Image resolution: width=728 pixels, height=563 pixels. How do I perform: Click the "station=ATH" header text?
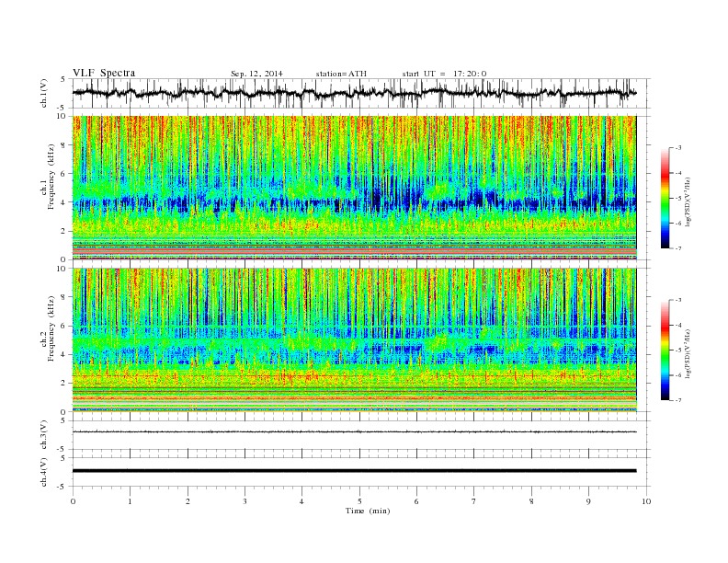341,74
